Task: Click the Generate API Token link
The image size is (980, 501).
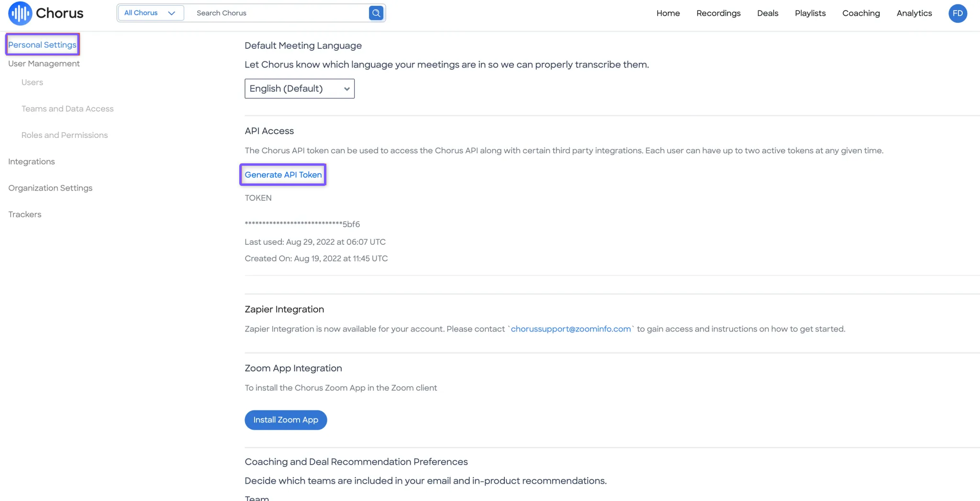Action: 283,175
